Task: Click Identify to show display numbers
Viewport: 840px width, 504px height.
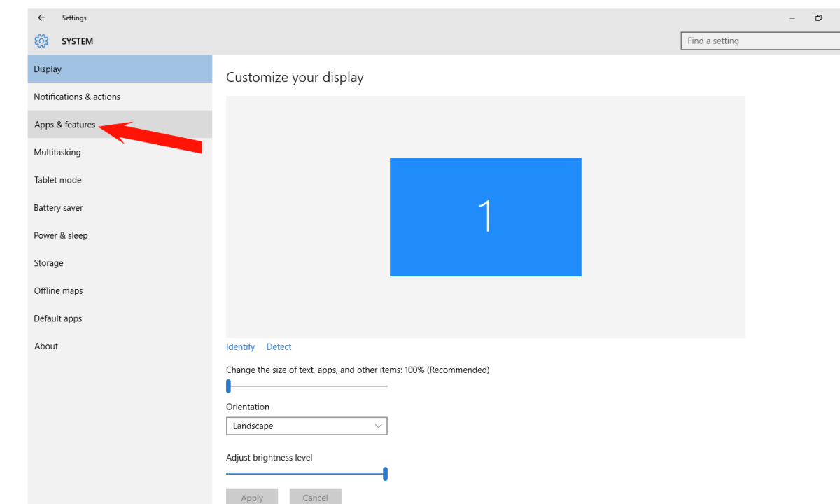Action: click(240, 346)
